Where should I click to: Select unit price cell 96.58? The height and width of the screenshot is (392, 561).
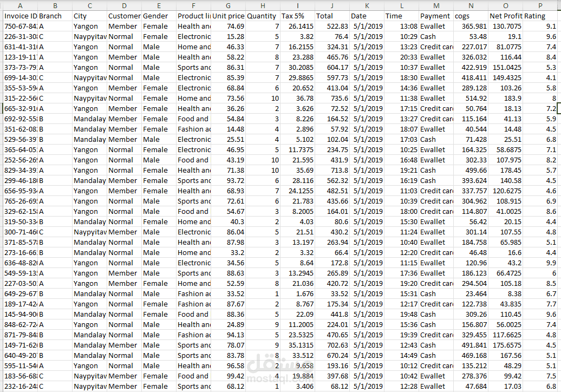point(228,366)
